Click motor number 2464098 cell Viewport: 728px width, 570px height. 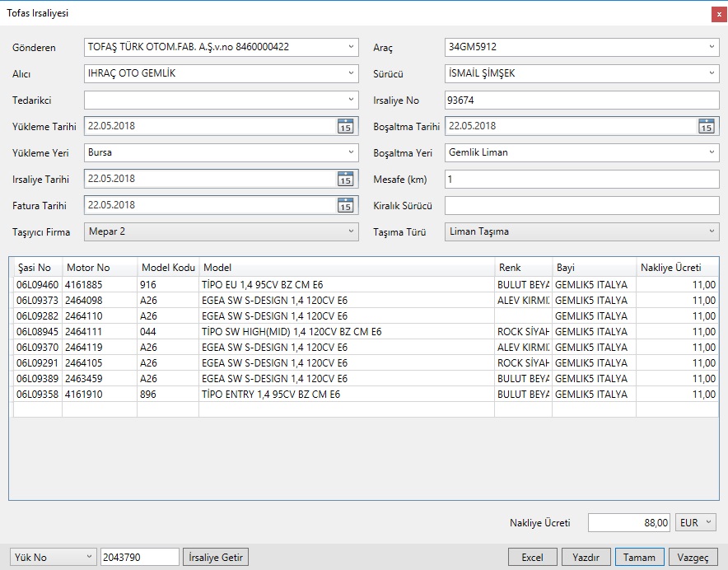100,301
